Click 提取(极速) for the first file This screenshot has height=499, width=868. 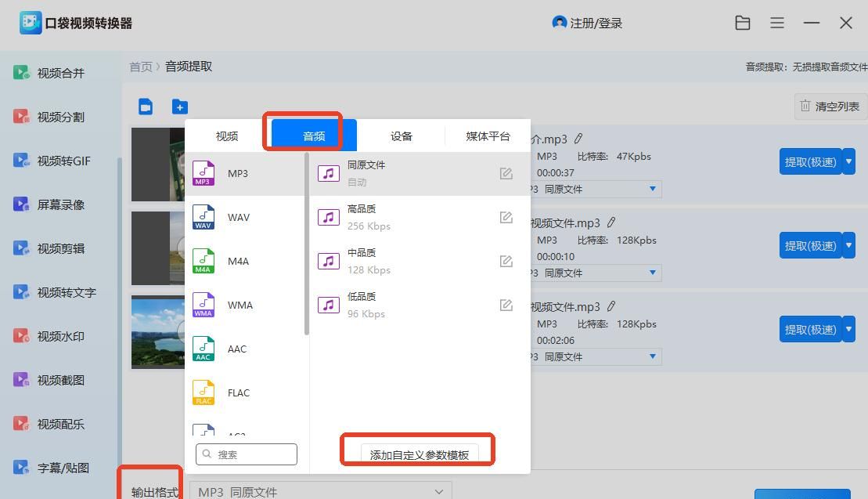point(811,161)
